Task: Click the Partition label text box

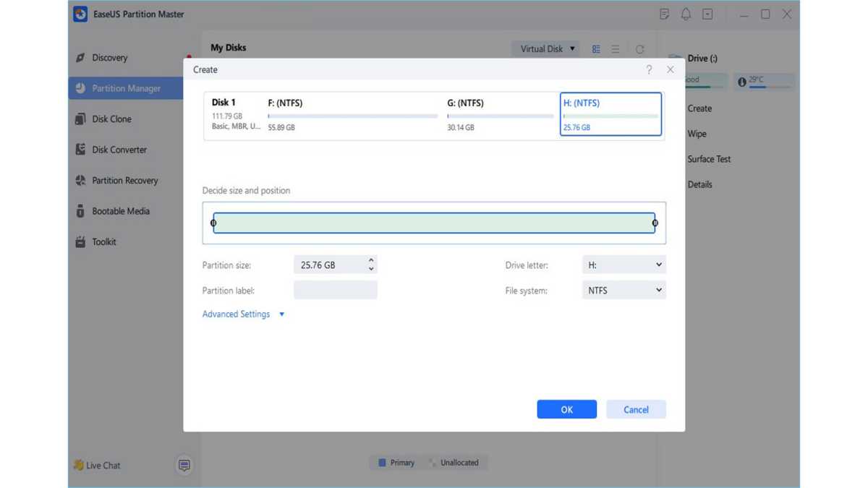Action: click(x=336, y=291)
